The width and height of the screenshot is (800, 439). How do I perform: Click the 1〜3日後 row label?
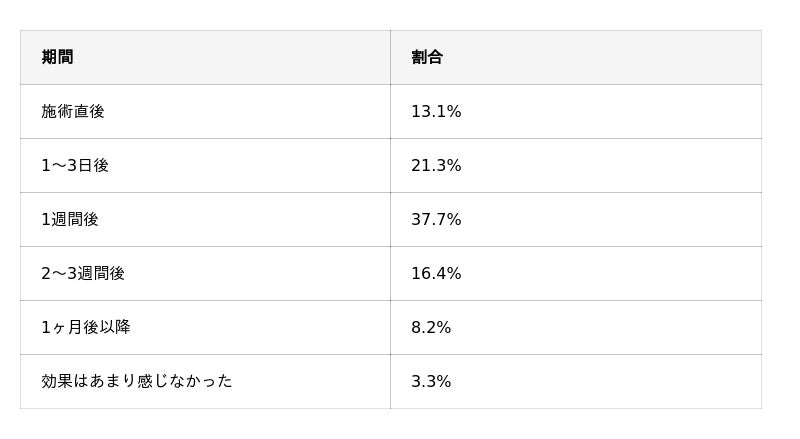point(75,165)
